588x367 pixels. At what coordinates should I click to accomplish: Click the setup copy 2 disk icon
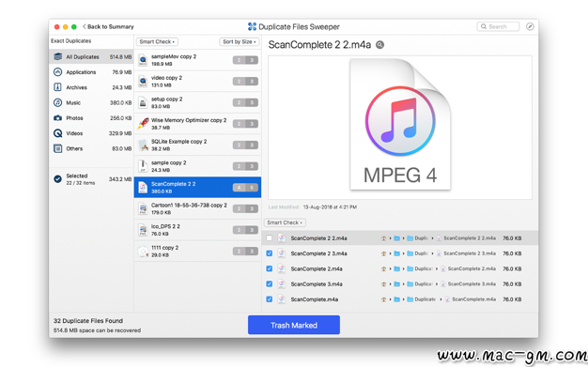[x=143, y=102]
